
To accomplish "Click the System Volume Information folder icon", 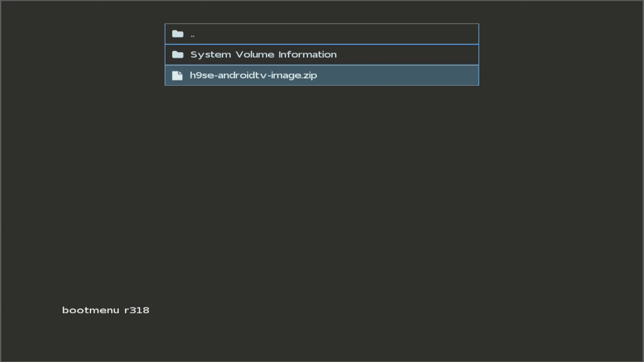I will tap(177, 55).
